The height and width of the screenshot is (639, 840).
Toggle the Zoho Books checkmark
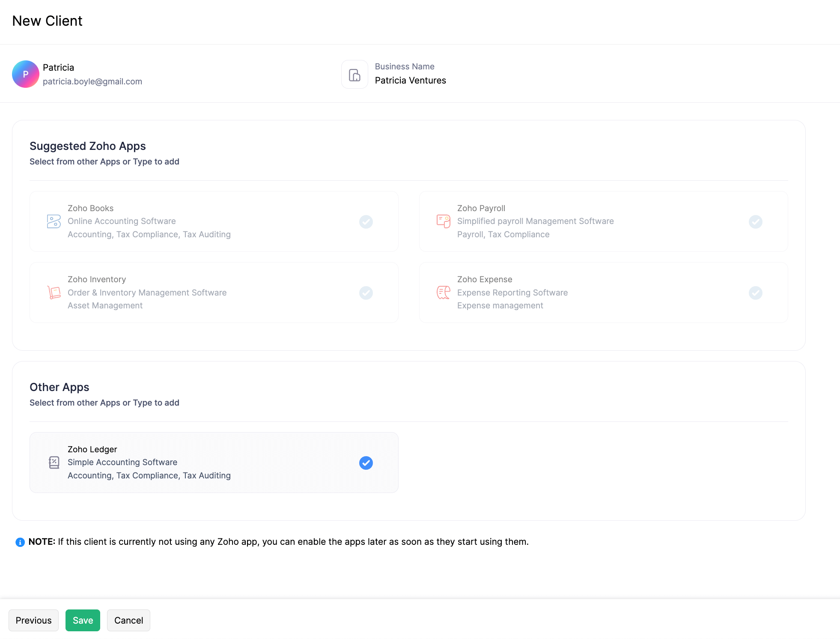click(x=366, y=221)
